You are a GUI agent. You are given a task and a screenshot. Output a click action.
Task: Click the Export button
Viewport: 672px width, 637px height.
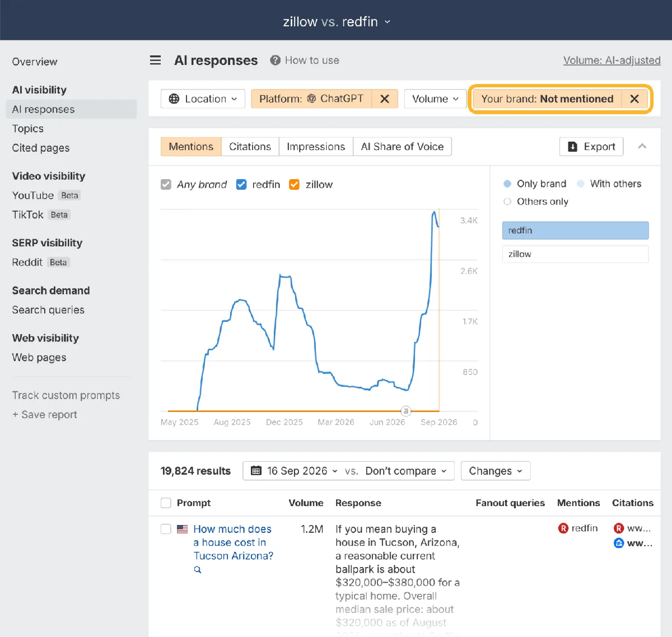coord(591,147)
